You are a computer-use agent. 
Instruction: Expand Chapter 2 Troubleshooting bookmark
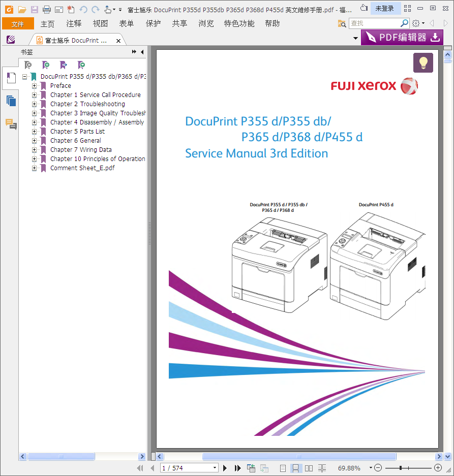35,104
